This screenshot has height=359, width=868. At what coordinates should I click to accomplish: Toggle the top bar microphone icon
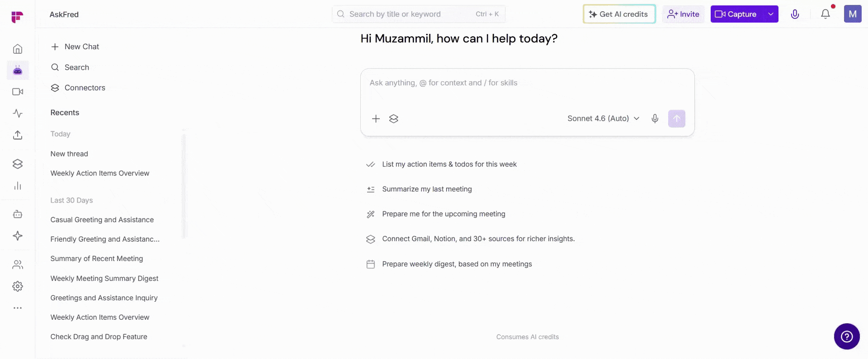[795, 14]
